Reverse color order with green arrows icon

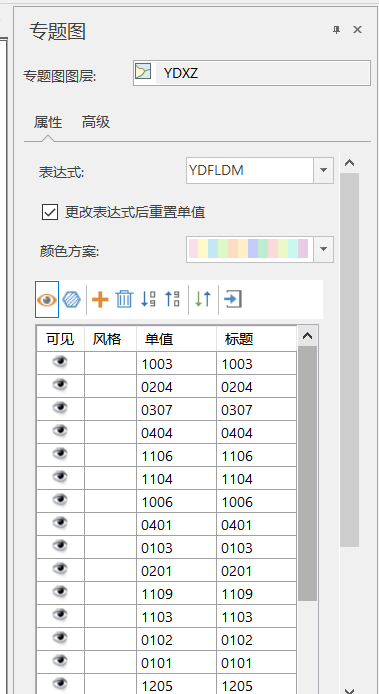[x=203, y=300]
